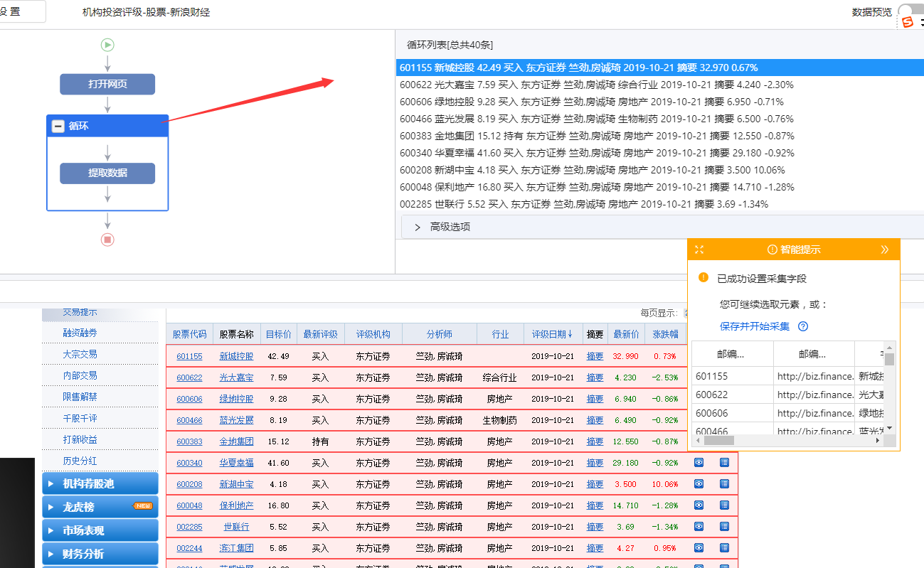Open 大宗交易 in the sidebar
Screen dimensions: 924x568
[x=80, y=354]
